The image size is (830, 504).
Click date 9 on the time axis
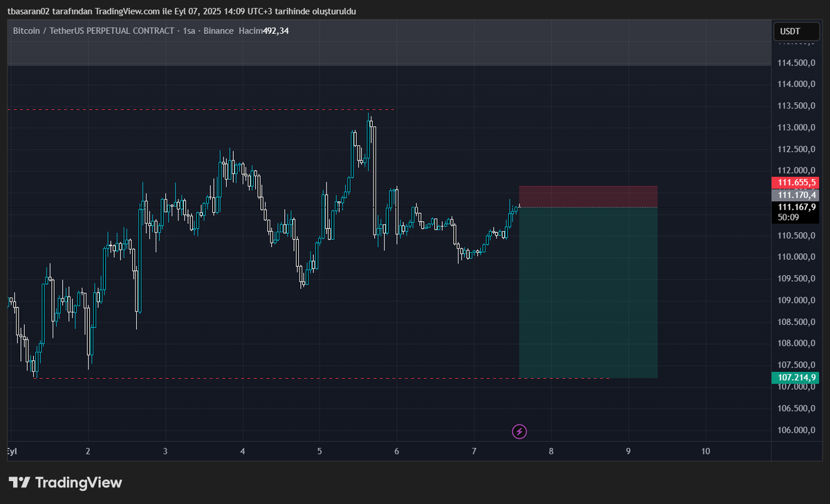tap(628, 451)
